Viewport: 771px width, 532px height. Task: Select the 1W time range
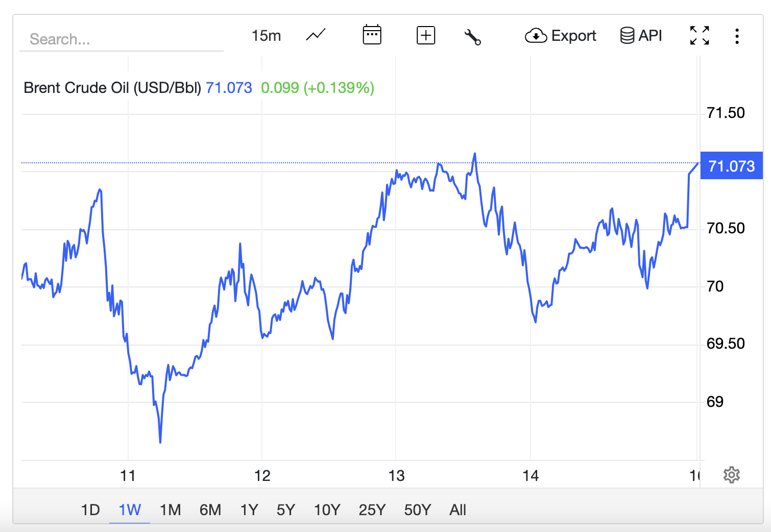[130, 510]
